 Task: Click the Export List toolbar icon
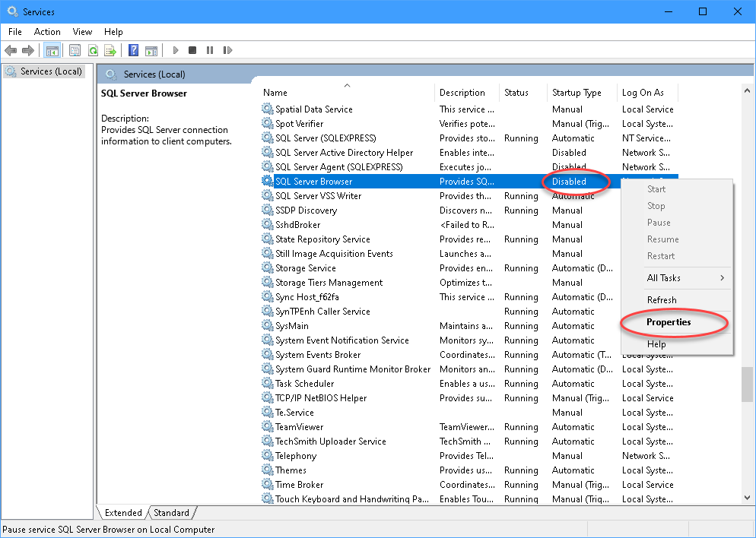coord(110,50)
